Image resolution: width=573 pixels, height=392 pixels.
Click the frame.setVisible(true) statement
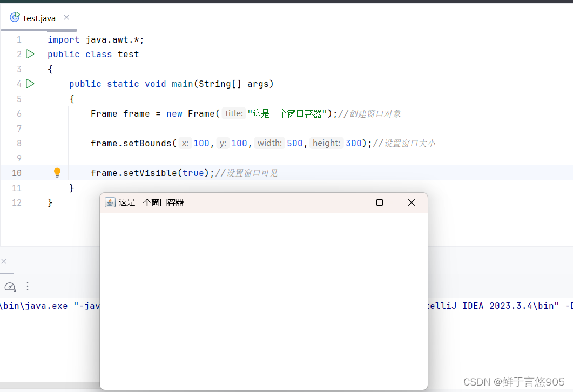pos(152,173)
